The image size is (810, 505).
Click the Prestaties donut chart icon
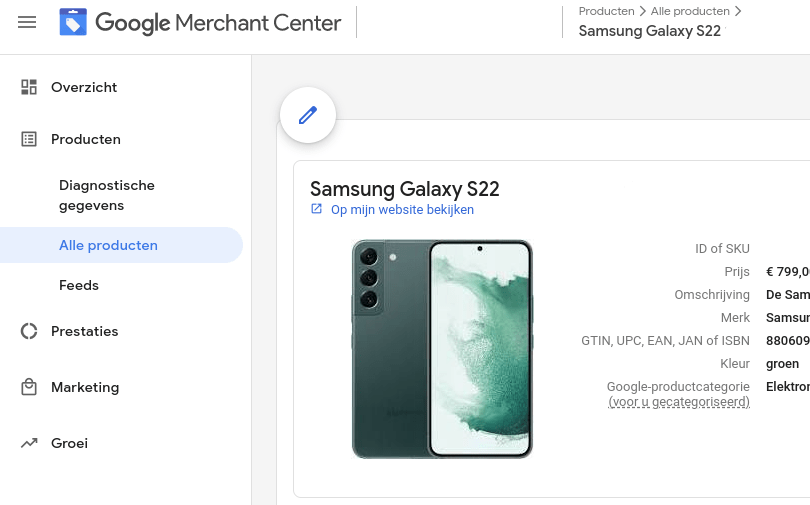tap(29, 331)
